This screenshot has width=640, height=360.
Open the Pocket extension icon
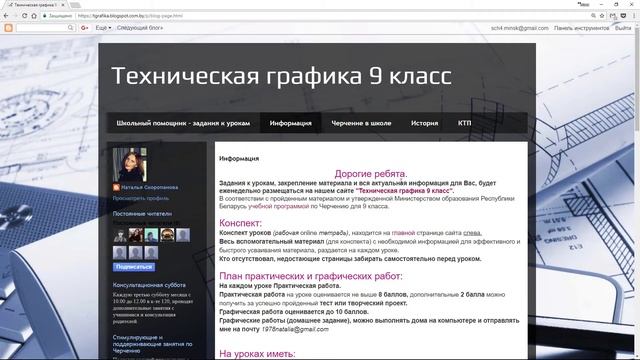pyautogui.click(x=623, y=16)
